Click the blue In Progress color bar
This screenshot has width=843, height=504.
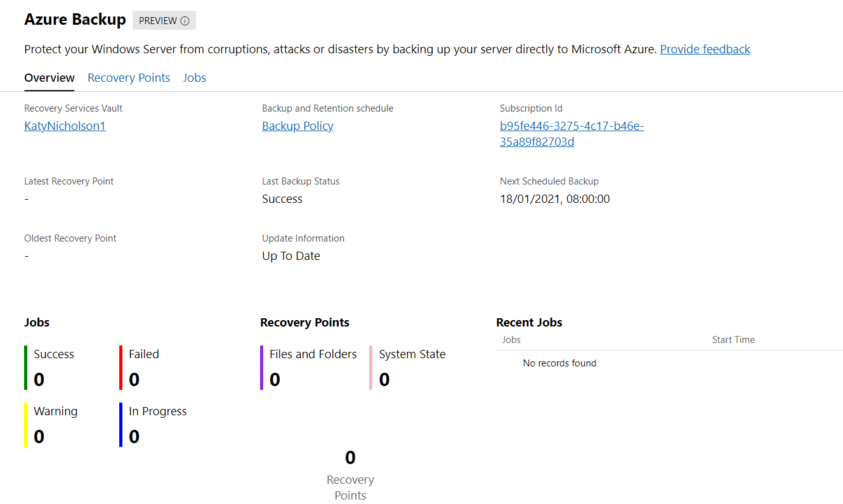[121, 425]
